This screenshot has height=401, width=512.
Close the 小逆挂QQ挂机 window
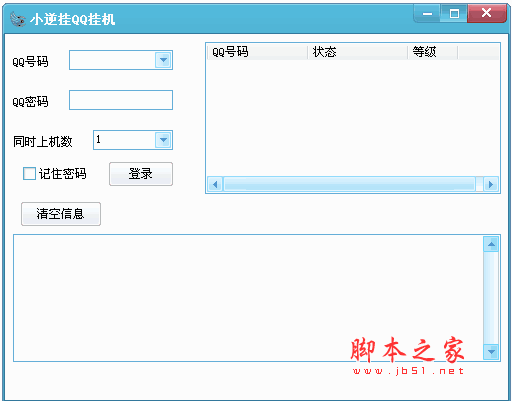(x=487, y=14)
